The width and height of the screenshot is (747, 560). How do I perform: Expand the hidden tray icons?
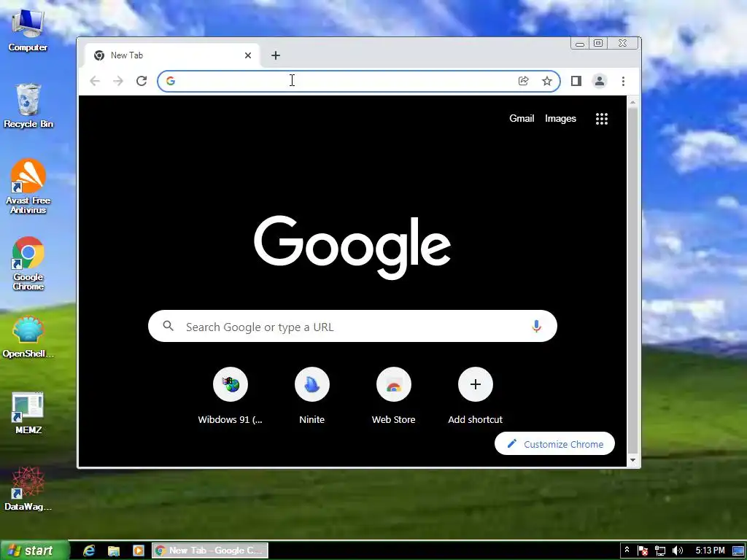click(x=627, y=550)
